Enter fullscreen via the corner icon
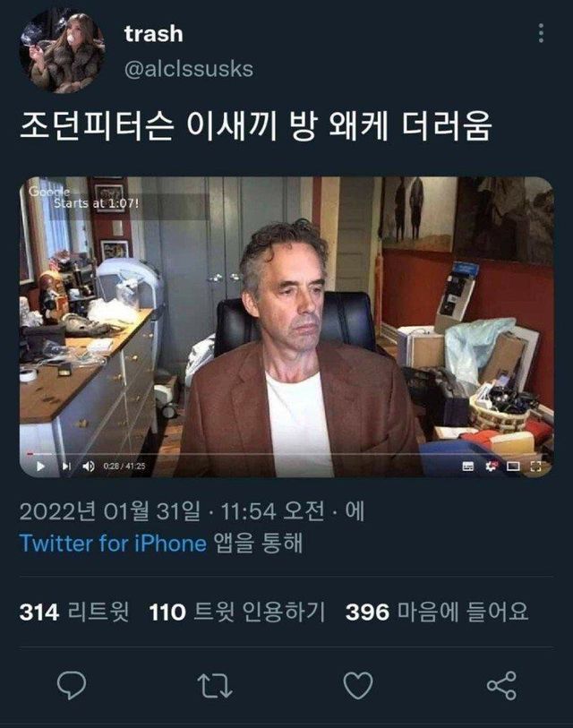Image resolution: width=573 pixels, height=728 pixels. click(535, 467)
